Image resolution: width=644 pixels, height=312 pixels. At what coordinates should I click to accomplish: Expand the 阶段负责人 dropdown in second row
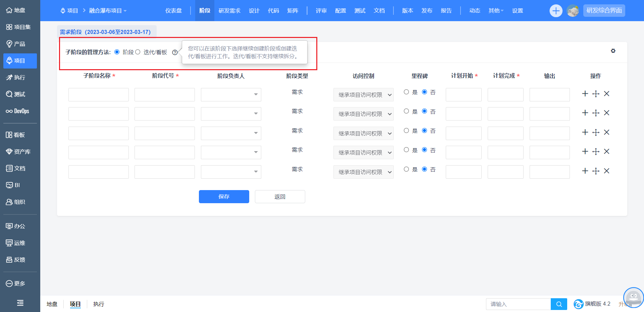click(231, 114)
